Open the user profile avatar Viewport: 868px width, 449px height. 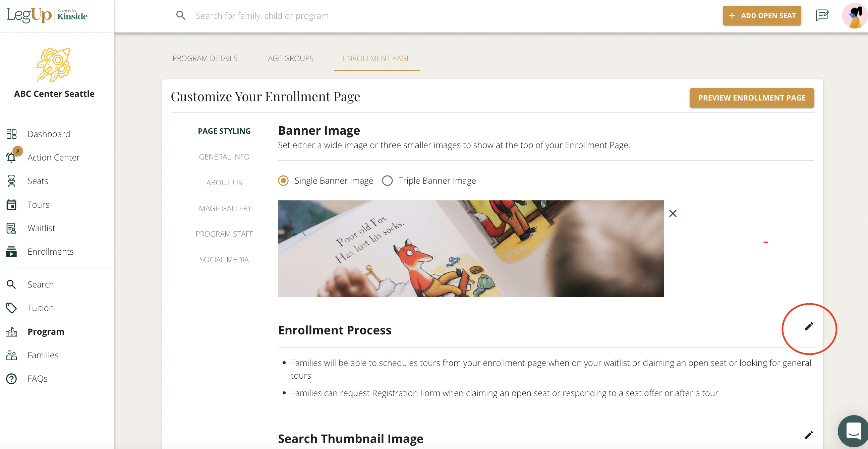click(855, 15)
